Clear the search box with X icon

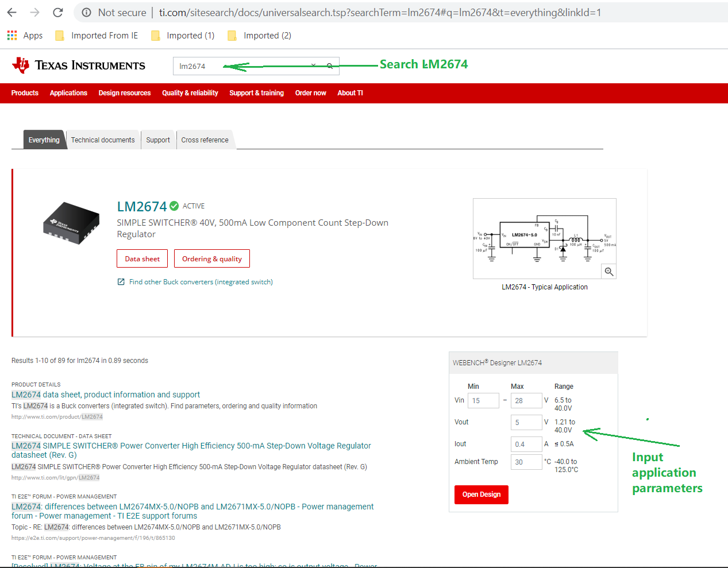pyautogui.click(x=313, y=65)
